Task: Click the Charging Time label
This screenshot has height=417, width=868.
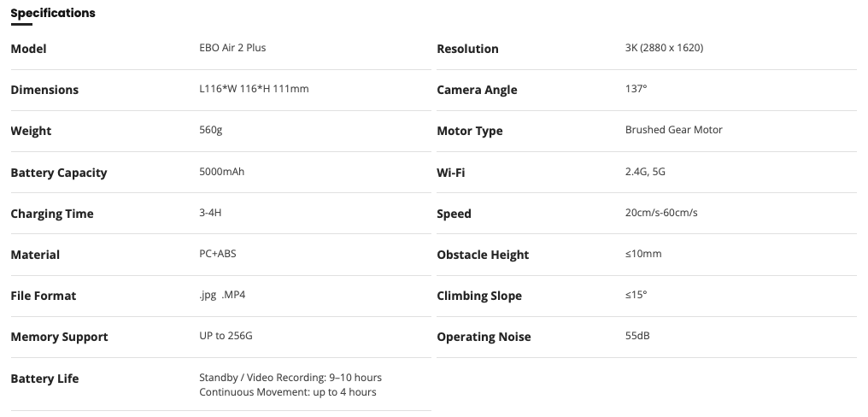Action: (x=52, y=214)
